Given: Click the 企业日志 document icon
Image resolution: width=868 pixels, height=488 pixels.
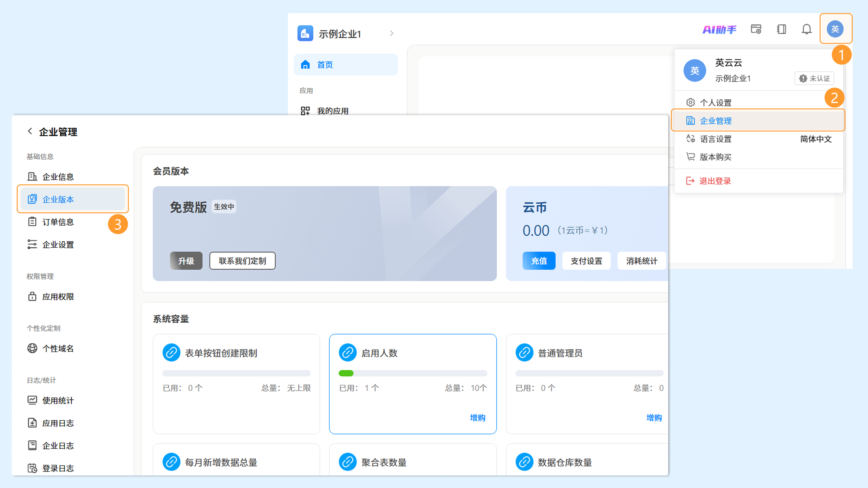Looking at the screenshot, I should (x=32, y=445).
